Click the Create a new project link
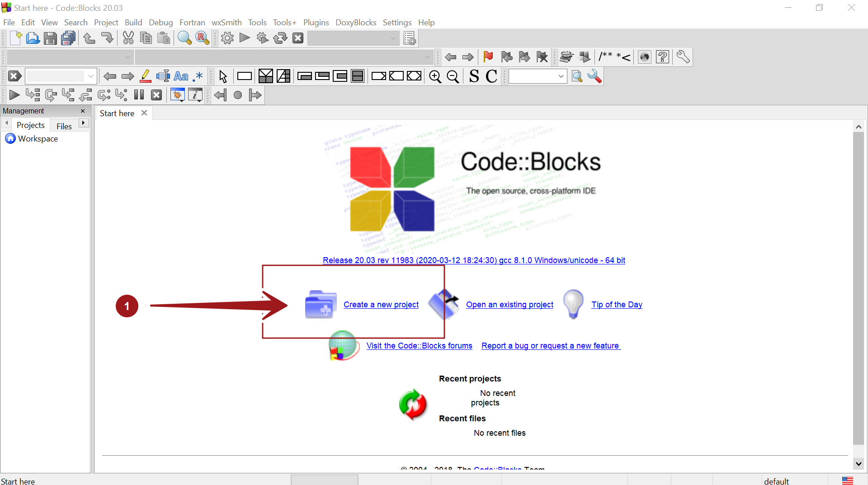 point(381,305)
